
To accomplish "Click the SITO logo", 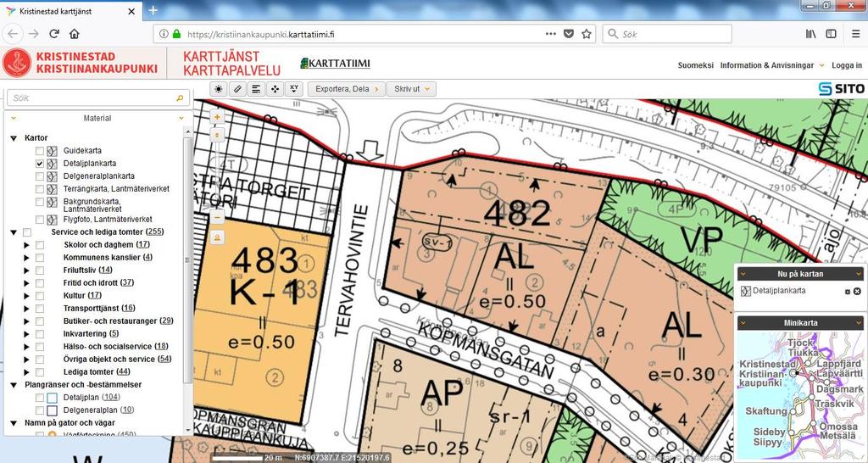I will coord(842,88).
